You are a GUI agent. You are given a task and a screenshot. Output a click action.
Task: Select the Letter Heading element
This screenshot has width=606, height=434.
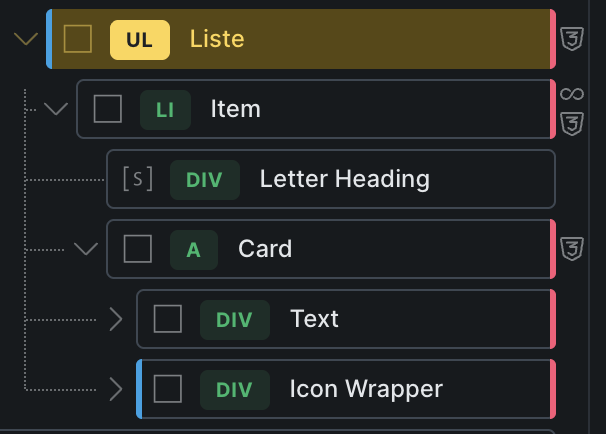(344, 179)
